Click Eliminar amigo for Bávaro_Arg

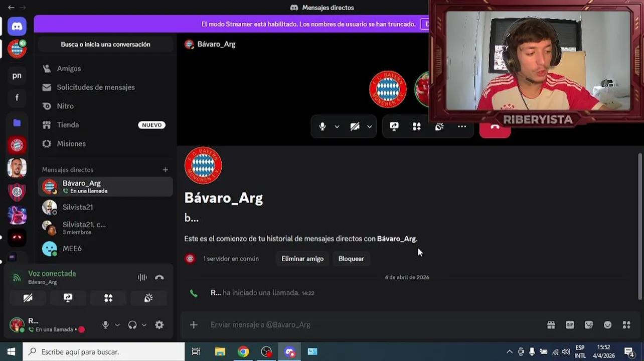click(302, 259)
